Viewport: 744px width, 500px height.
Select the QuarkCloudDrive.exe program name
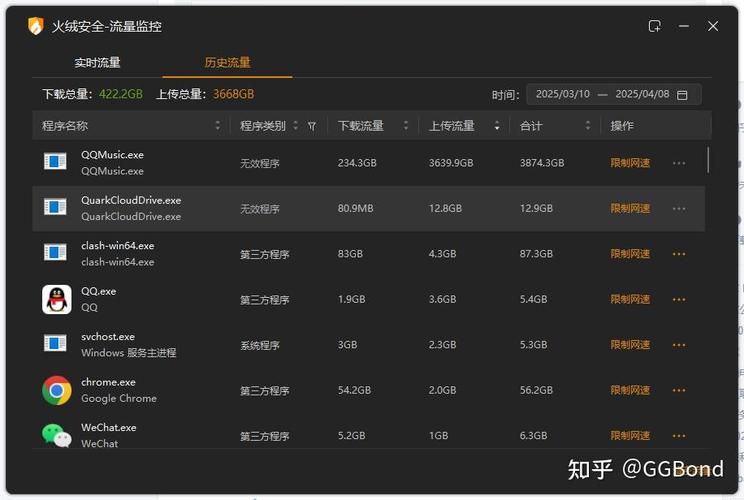[x=131, y=200]
